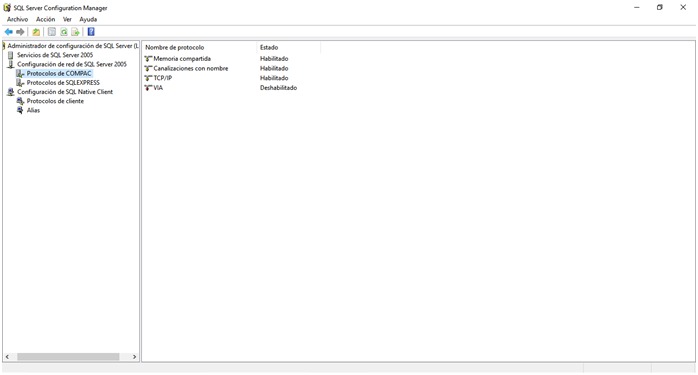Click the blue Back arrow in toolbar

click(8, 32)
